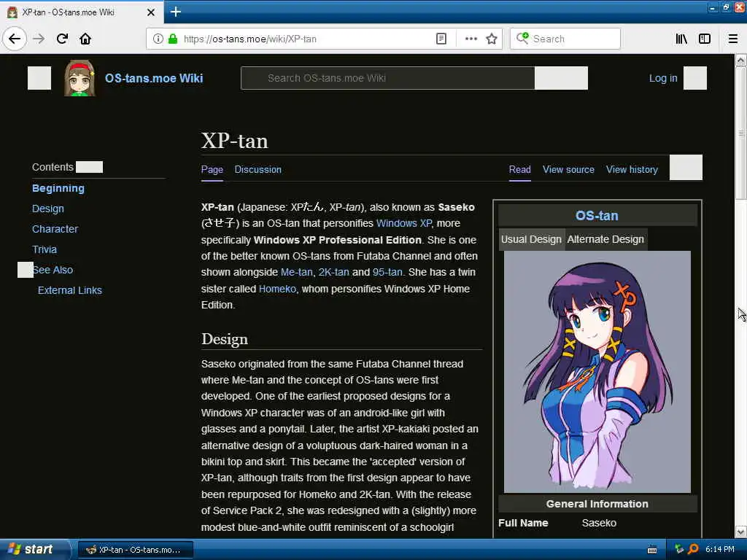The width and height of the screenshot is (747, 560).
Task: Bookmark this page with star icon
Action: [x=492, y=39]
